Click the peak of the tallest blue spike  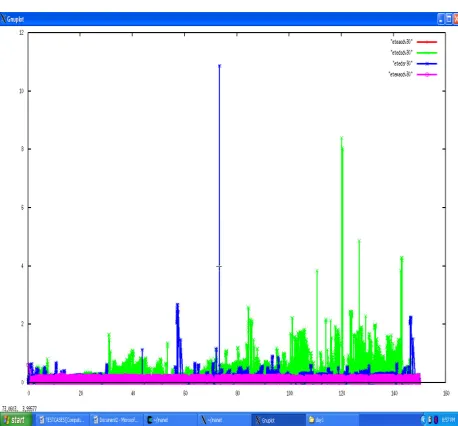click(219, 66)
